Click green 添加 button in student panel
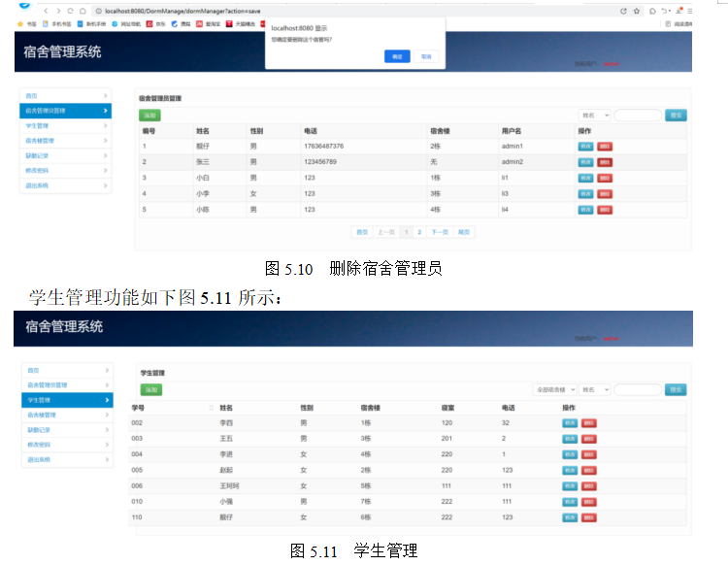 151,389
